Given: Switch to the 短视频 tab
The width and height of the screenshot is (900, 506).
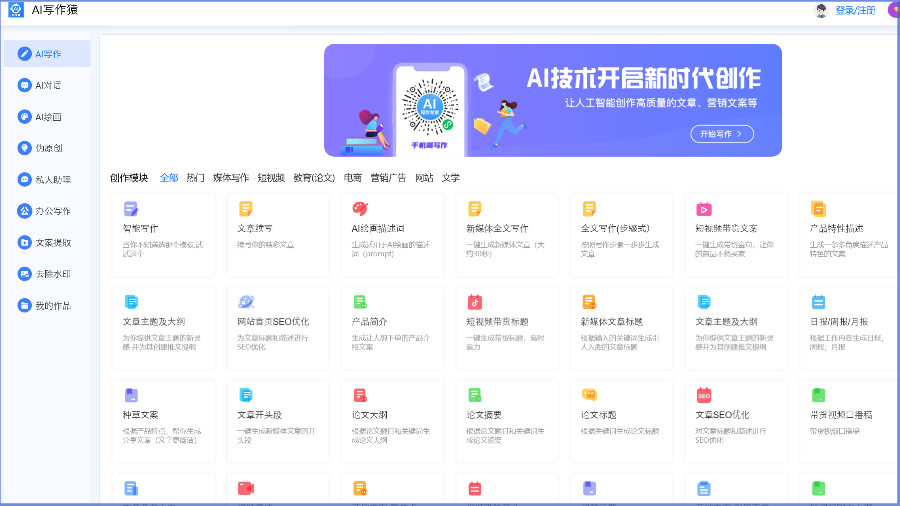Looking at the screenshot, I should [271, 178].
